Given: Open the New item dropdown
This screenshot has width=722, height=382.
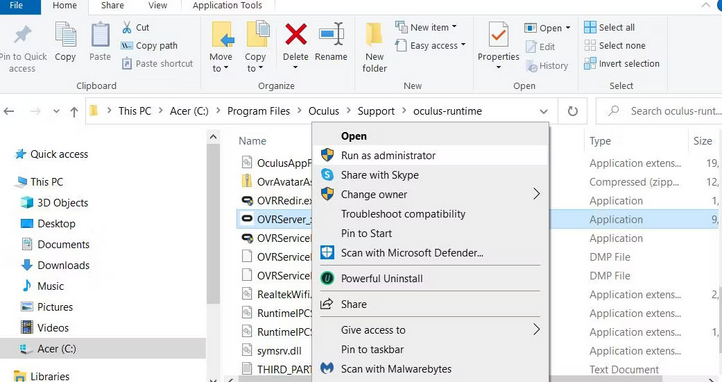Looking at the screenshot, I should coord(426,27).
